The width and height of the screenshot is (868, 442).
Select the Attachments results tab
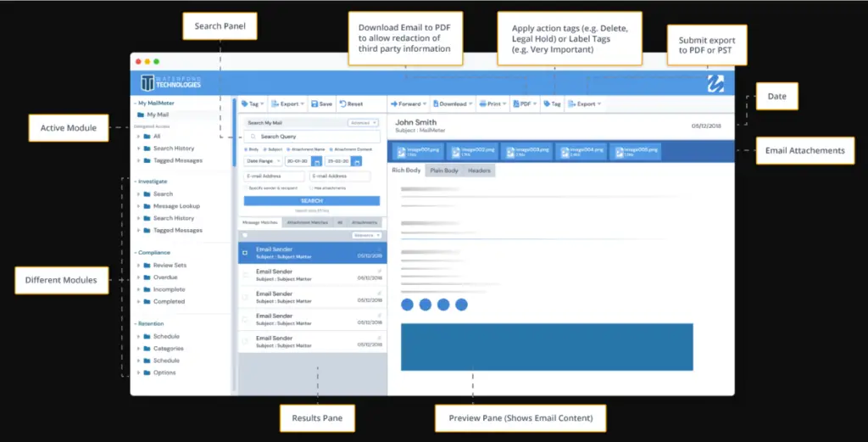(x=364, y=222)
